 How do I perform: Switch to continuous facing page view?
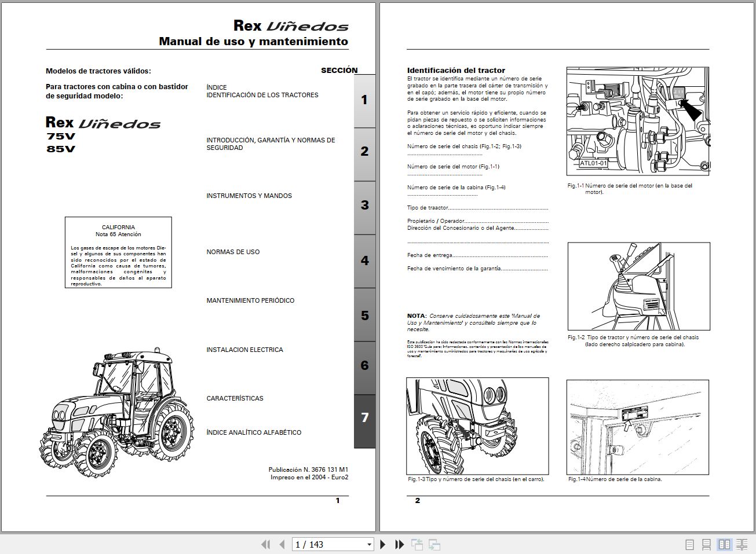pyautogui.click(x=742, y=544)
